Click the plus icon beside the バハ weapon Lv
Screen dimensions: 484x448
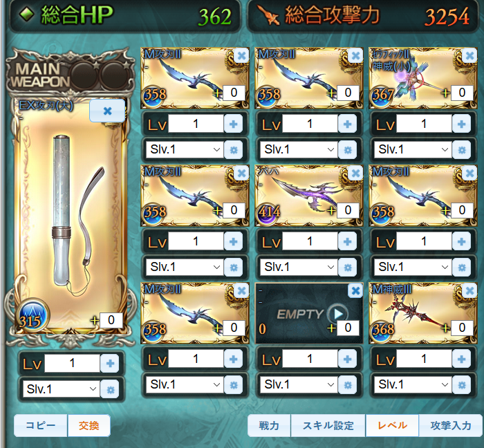click(x=347, y=241)
